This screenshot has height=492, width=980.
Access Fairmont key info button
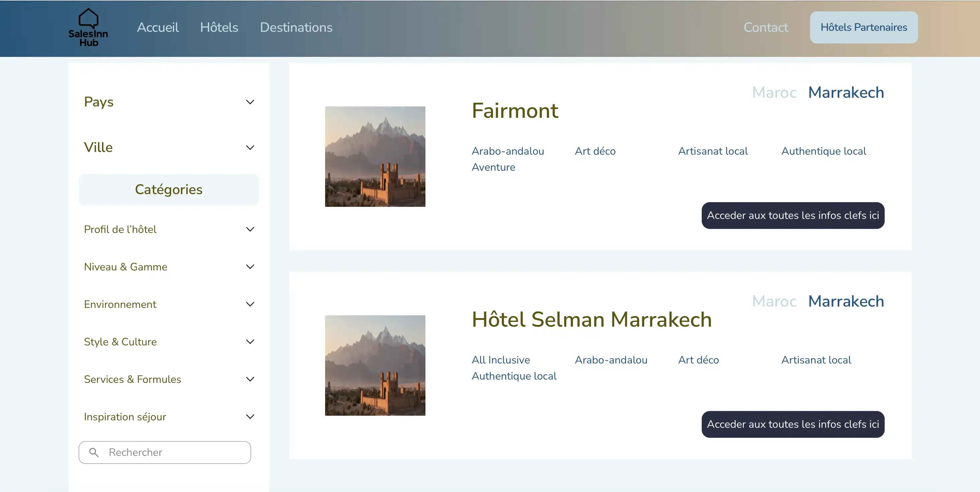[x=792, y=216]
